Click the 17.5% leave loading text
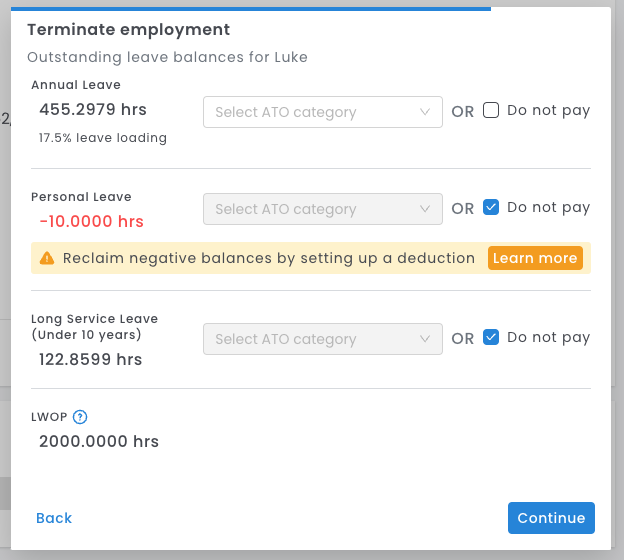624x560 pixels. tap(103, 137)
